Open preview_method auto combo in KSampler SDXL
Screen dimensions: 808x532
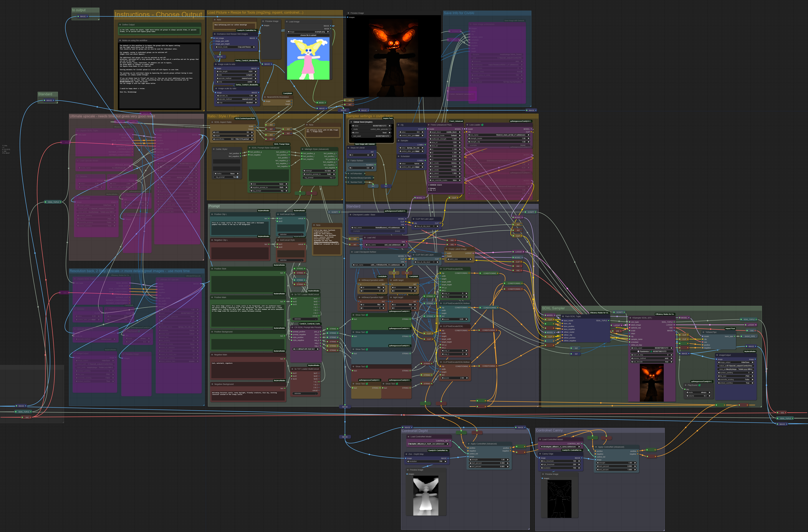pyautogui.click(x=652, y=358)
